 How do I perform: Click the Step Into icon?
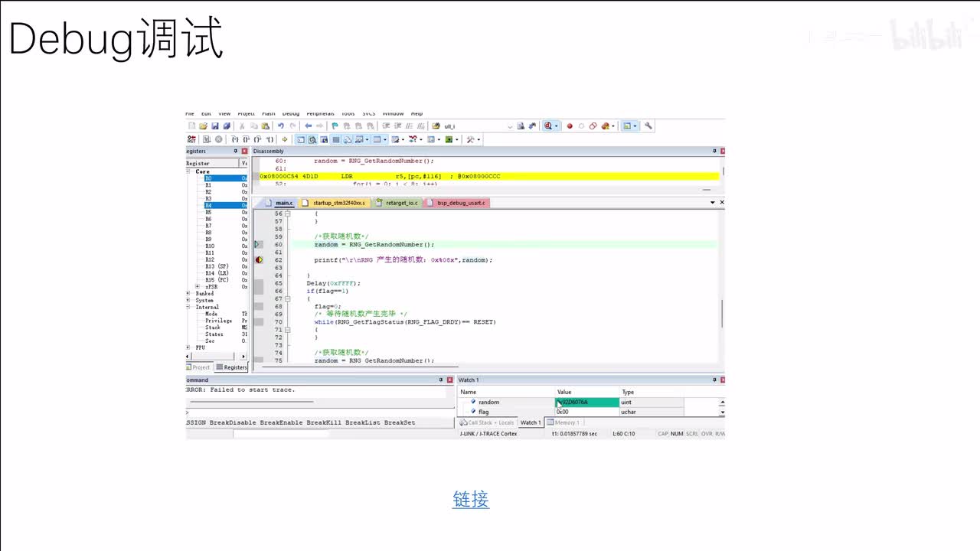tap(235, 139)
